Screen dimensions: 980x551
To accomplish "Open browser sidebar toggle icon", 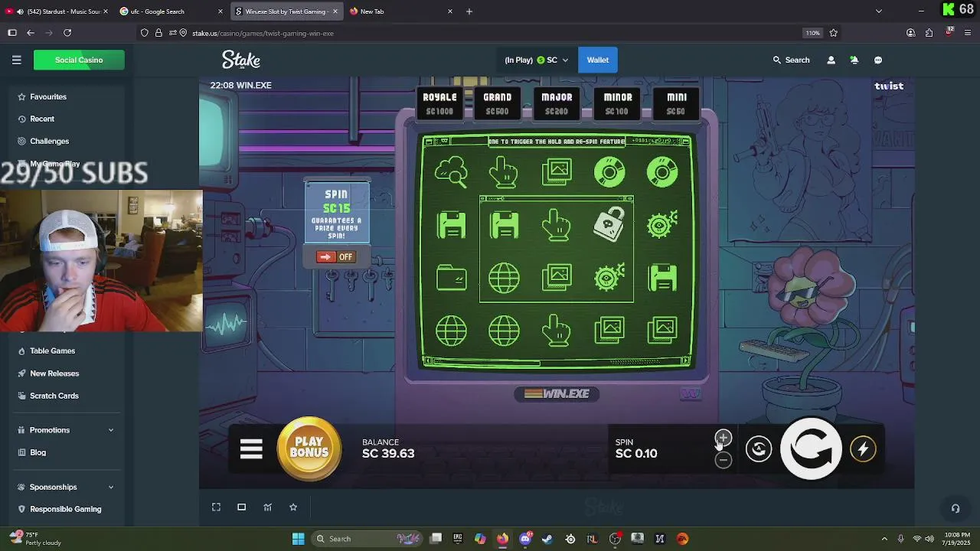I will [x=12, y=33].
